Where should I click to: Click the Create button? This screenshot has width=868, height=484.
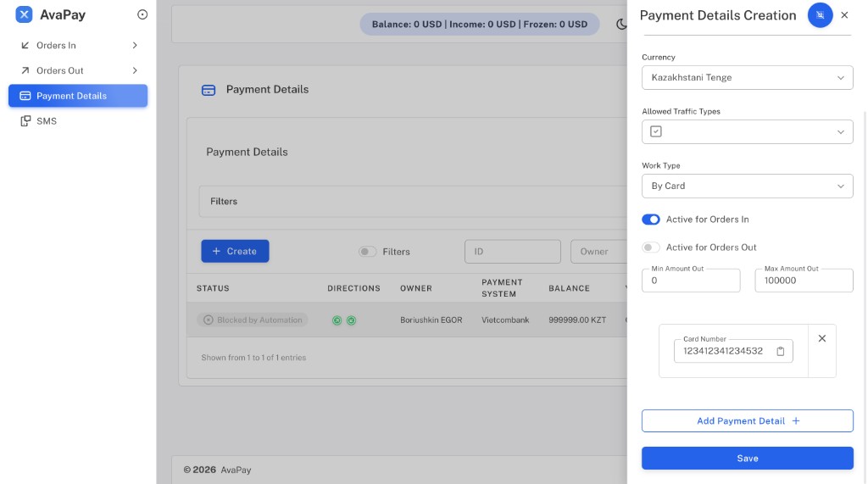click(235, 251)
